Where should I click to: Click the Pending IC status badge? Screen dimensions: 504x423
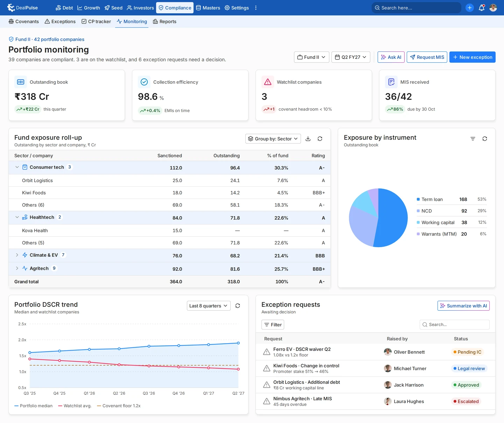(x=467, y=352)
